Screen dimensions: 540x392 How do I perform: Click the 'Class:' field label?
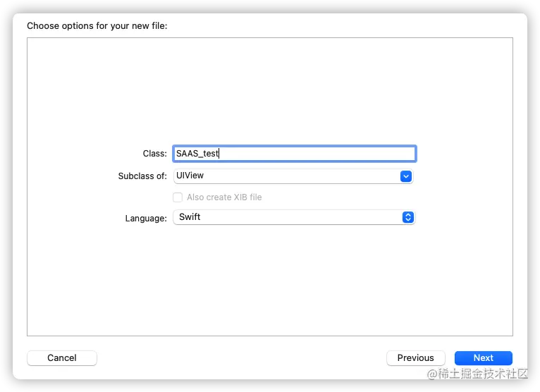coord(154,154)
